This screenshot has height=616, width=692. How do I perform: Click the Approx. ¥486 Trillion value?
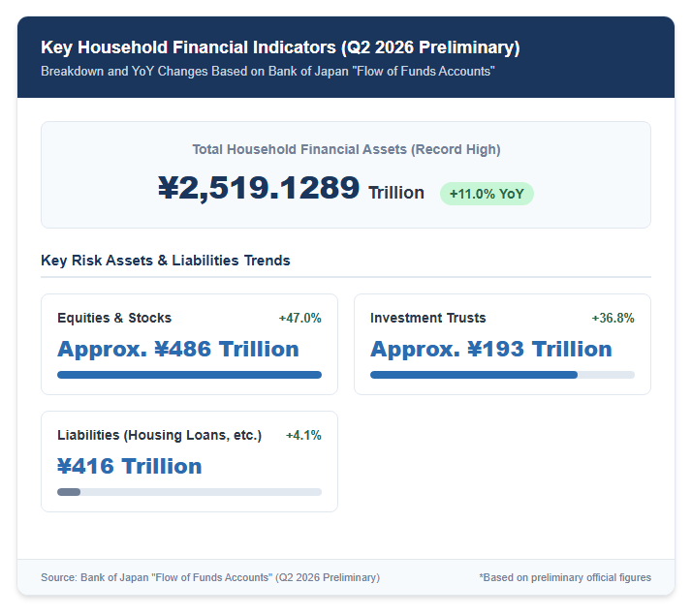point(178,350)
